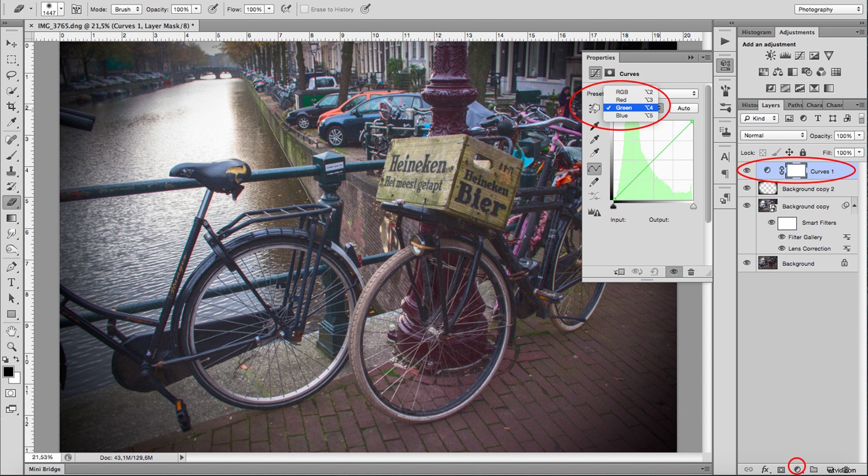
Task: Click the delete adjustment trash icon
Action: pos(691,272)
